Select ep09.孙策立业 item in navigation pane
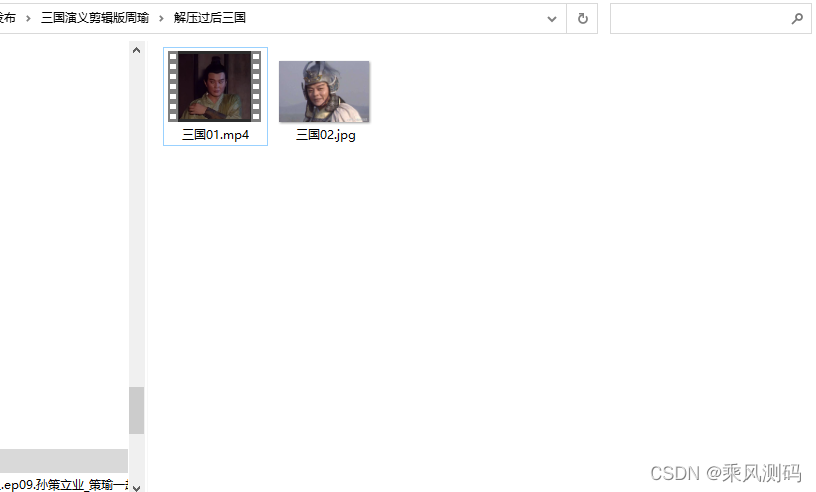This screenshot has height=492, width=816. coord(63,485)
